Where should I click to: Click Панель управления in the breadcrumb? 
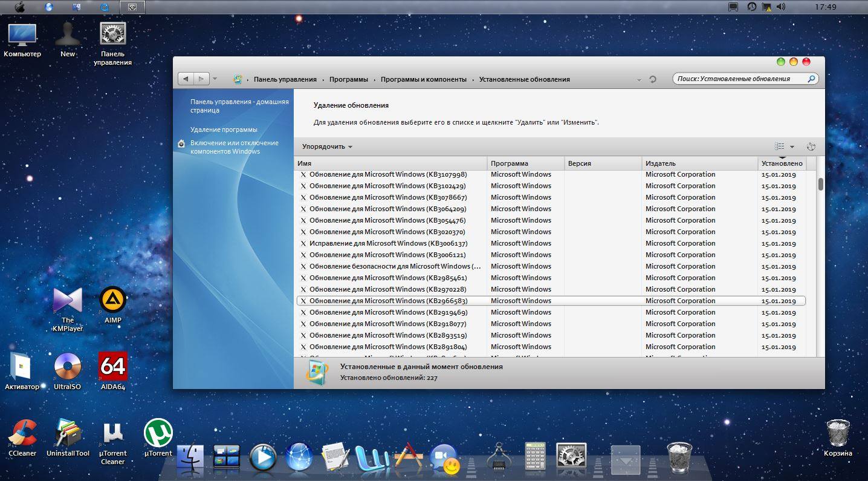(285, 79)
